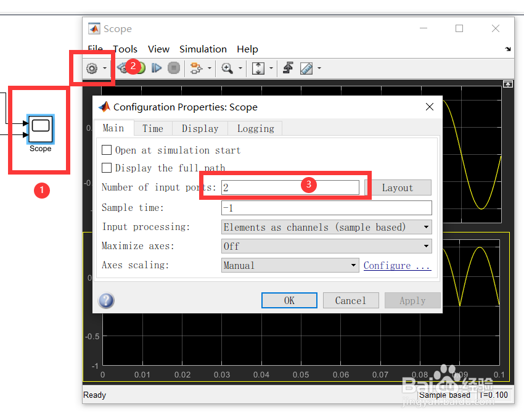524x420 pixels.
Task: Click the Scale axes limits icon
Action: (258, 68)
